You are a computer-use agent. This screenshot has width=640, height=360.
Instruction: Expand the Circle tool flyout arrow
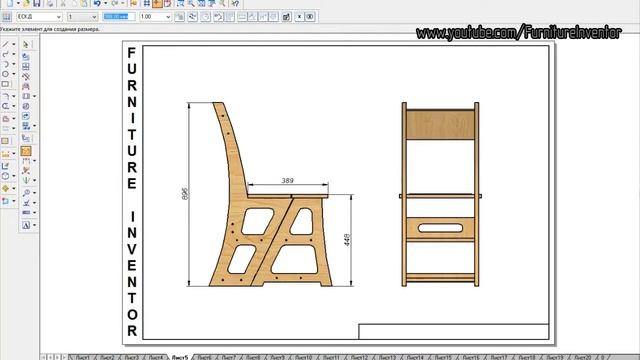coord(14,74)
